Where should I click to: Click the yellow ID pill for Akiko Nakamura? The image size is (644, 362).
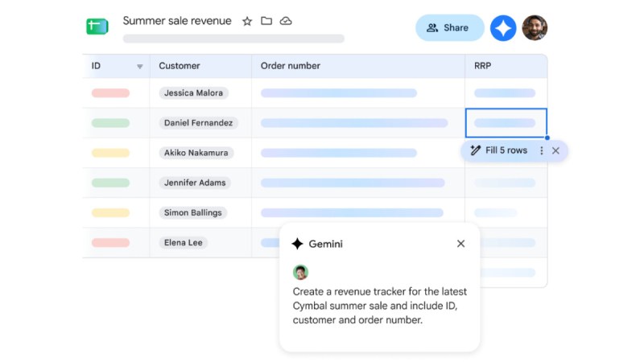(110, 153)
